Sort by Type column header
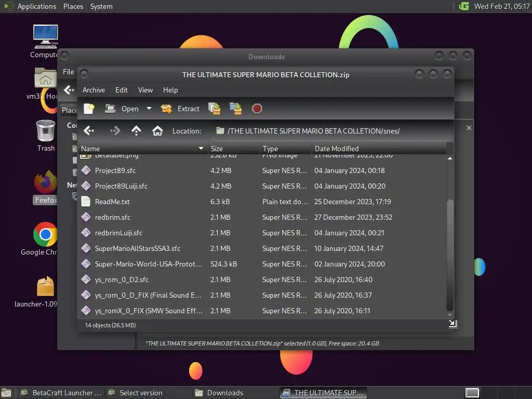Screen dimensions: 532x399 286,149
